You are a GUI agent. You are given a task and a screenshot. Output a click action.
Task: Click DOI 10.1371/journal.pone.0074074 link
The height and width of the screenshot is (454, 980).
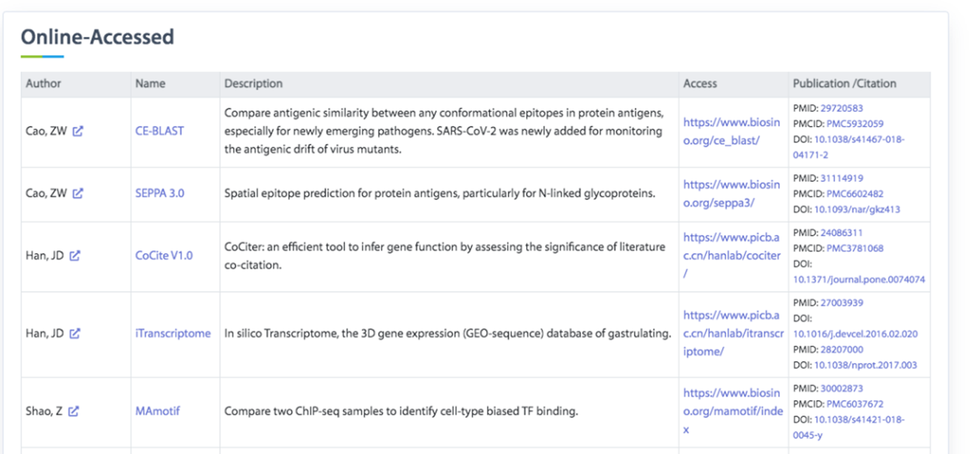tap(858, 279)
